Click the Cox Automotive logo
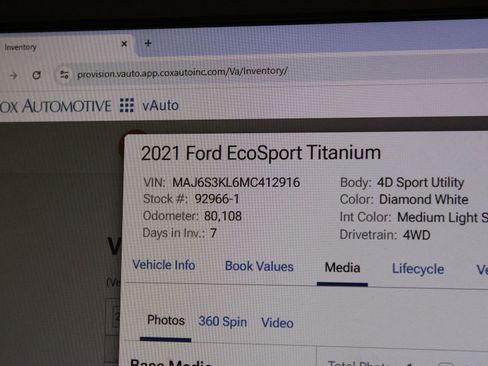488x366 pixels. coord(56,106)
